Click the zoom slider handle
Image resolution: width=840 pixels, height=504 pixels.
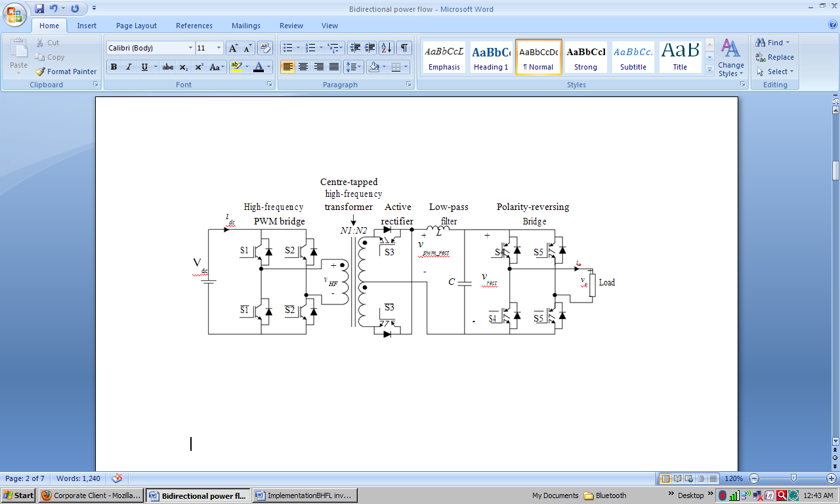click(793, 478)
